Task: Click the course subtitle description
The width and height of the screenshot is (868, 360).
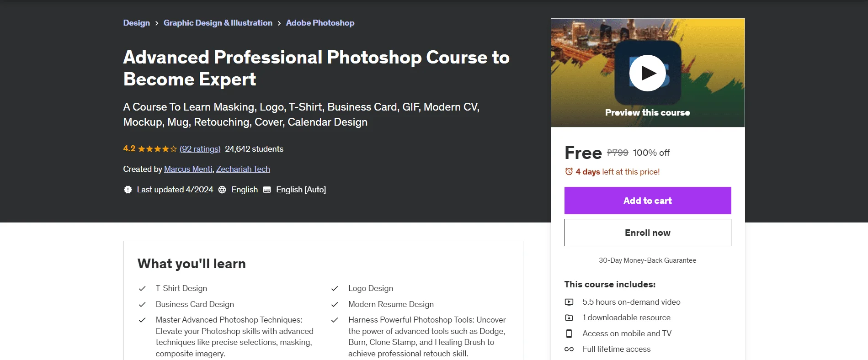Action: (301, 114)
